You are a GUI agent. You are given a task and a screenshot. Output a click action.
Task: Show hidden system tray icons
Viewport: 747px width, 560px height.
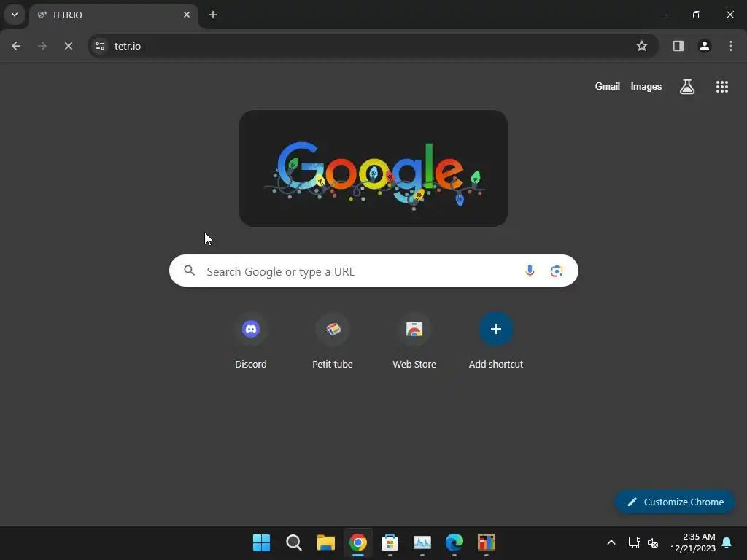coord(611,542)
